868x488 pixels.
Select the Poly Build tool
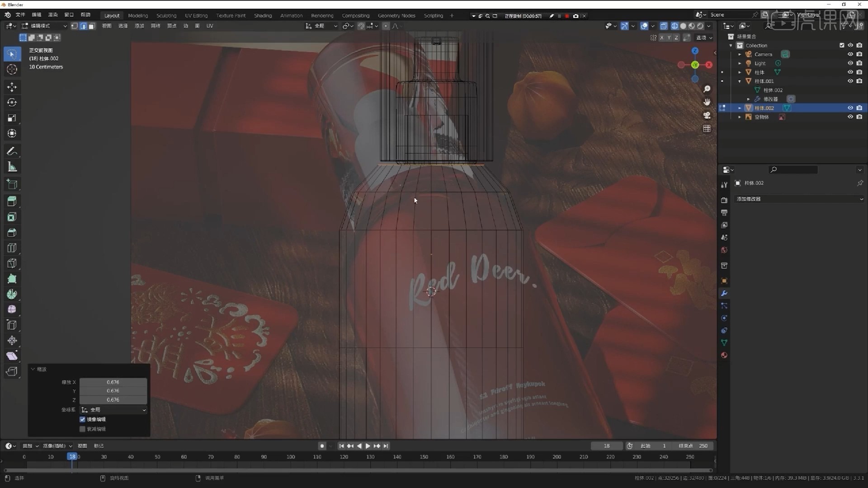click(x=12, y=279)
